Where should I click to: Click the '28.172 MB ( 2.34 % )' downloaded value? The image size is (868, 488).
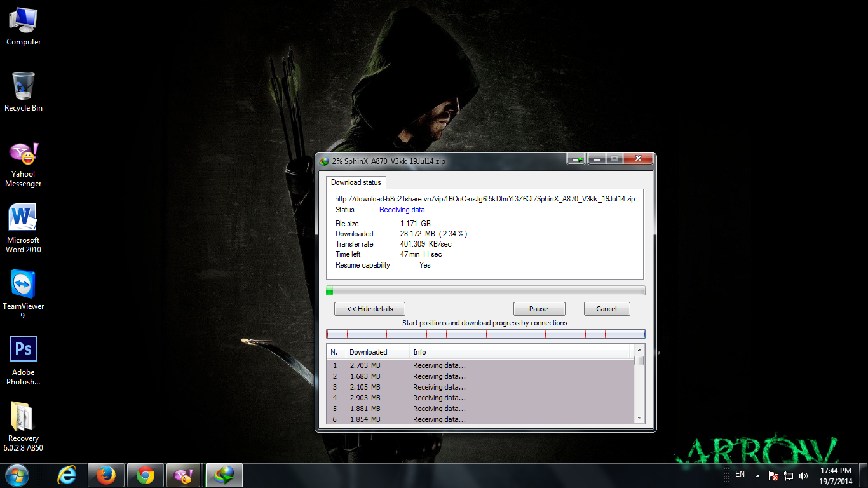[433, 234]
